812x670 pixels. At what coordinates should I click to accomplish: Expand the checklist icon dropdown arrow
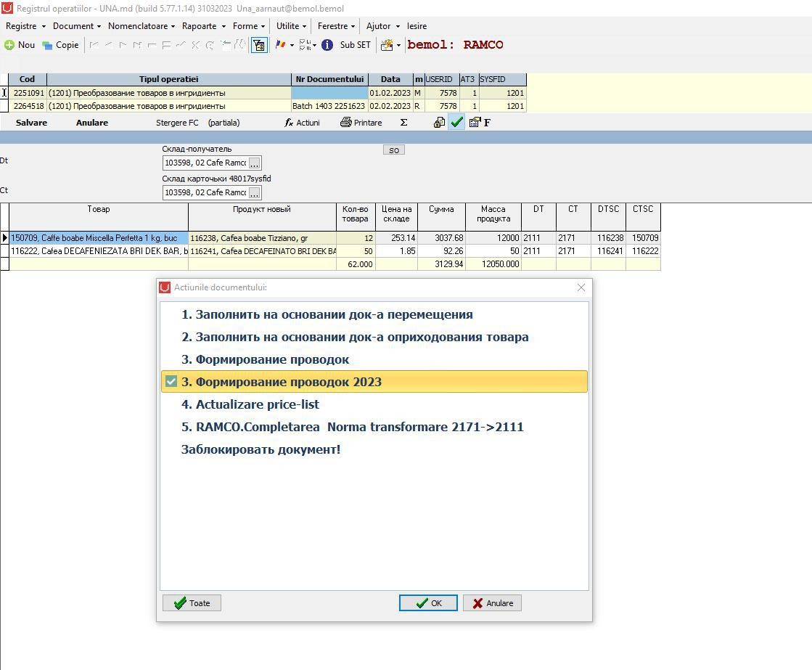tap(314, 46)
